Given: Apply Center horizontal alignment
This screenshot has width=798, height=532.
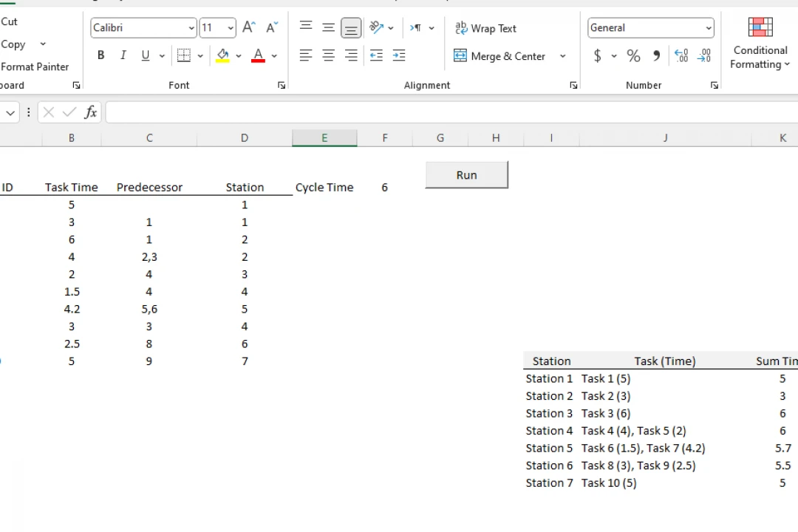Looking at the screenshot, I should 329,55.
